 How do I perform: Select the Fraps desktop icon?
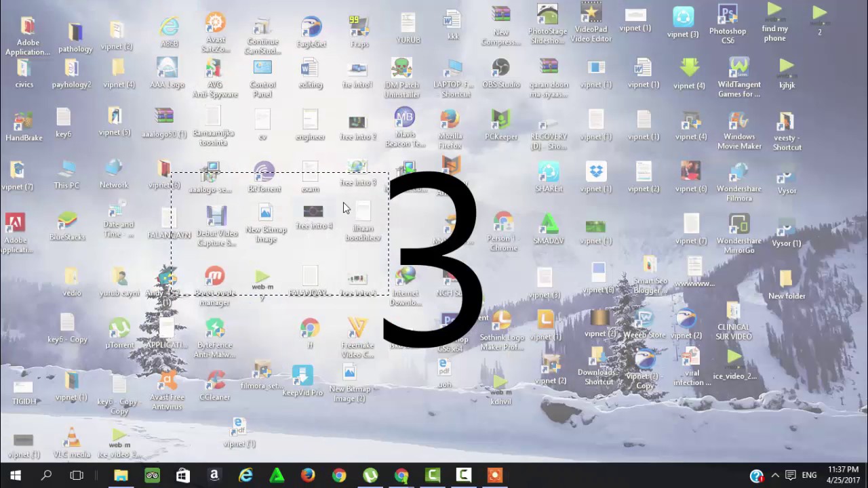(359, 33)
